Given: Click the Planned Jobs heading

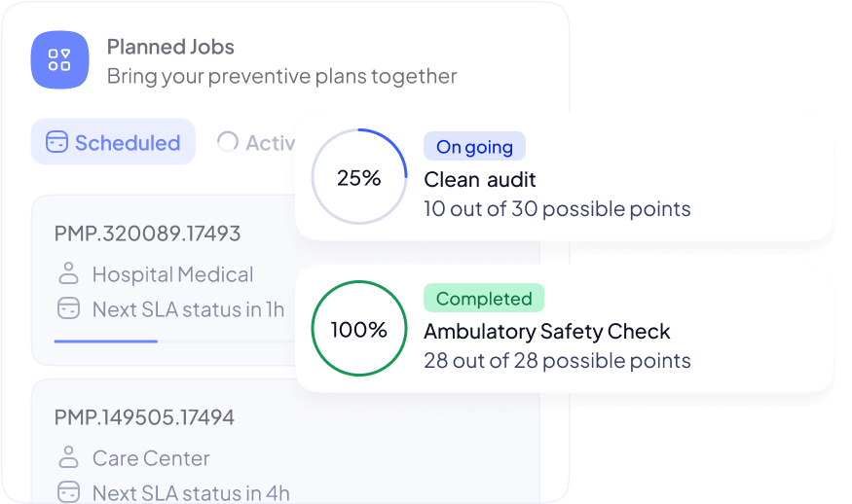Looking at the screenshot, I should pos(170,47).
